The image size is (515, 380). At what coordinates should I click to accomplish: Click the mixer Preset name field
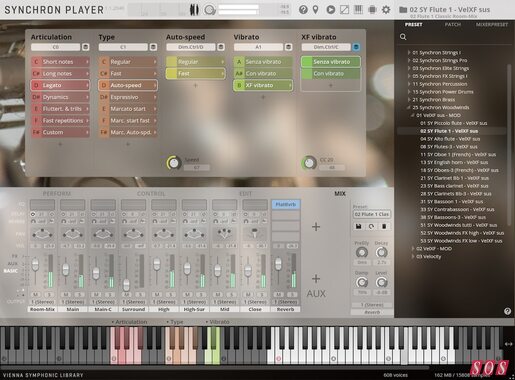372,214
